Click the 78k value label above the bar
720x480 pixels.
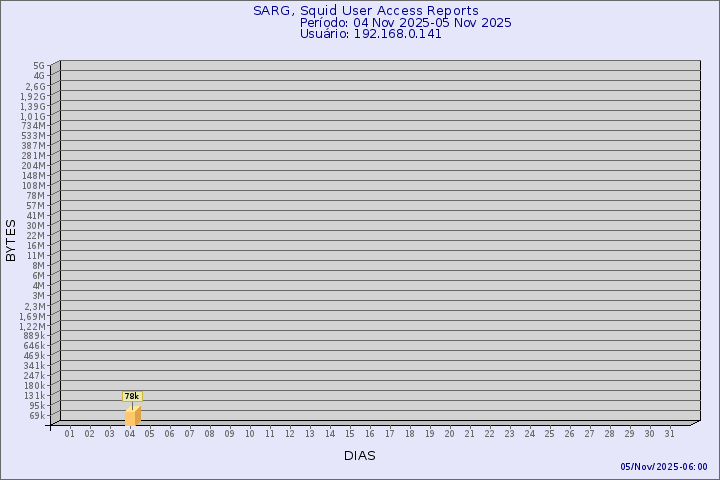(132, 396)
